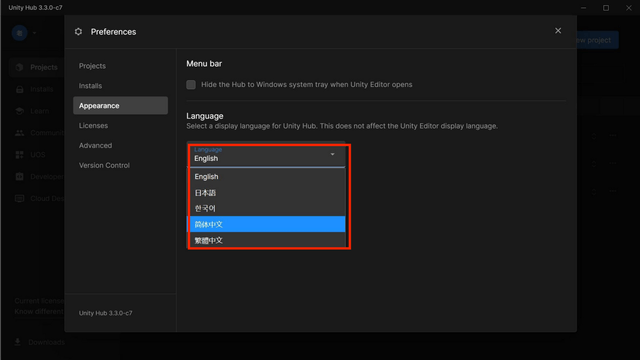Click the New project button behind dialog
This screenshot has width=640, height=360.
tap(597, 40)
